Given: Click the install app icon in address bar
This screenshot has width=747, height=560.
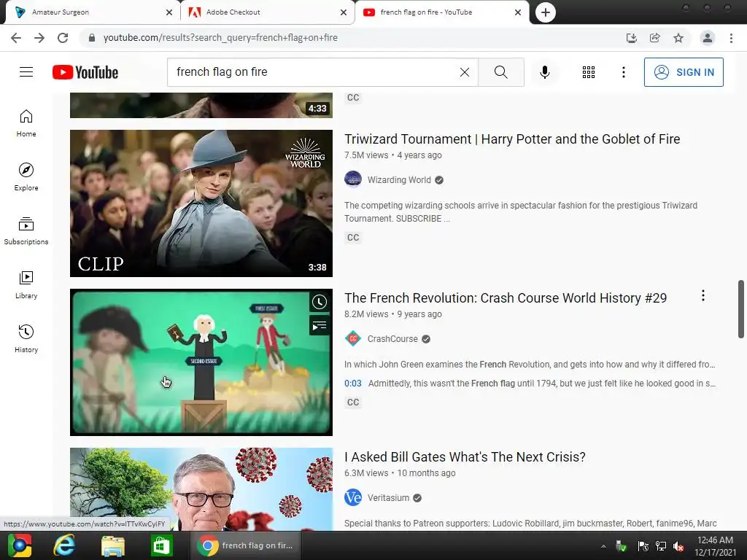Looking at the screenshot, I should 631,38.
